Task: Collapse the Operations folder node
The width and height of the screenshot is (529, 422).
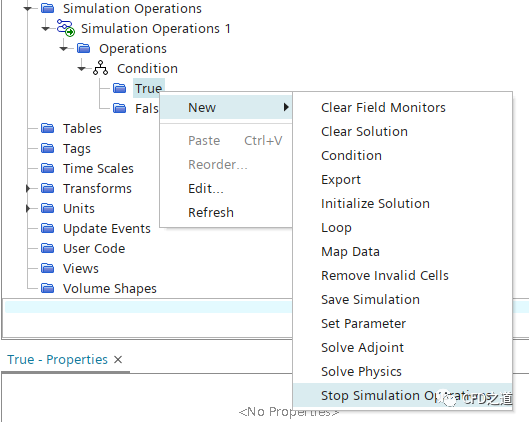Action: (x=64, y=49)
